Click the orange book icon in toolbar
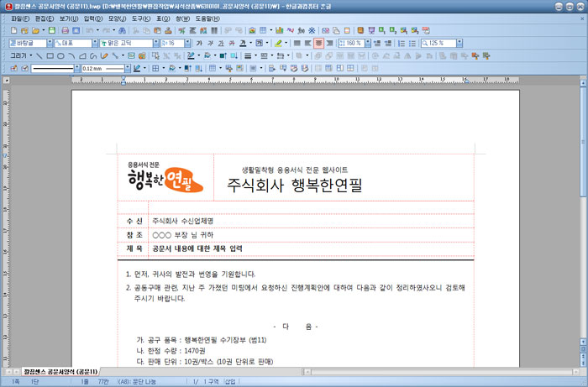 point(360,30)
